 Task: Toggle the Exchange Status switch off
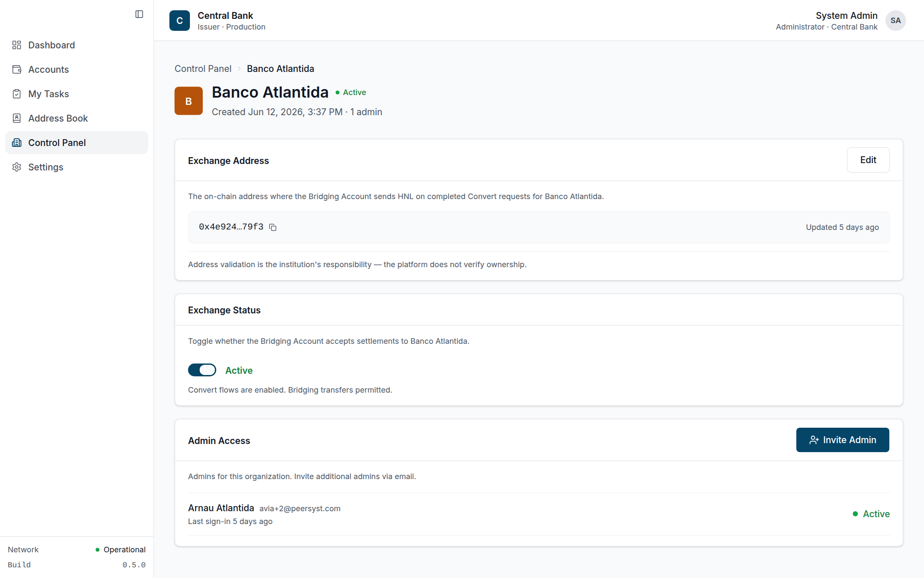coord(202,370)
